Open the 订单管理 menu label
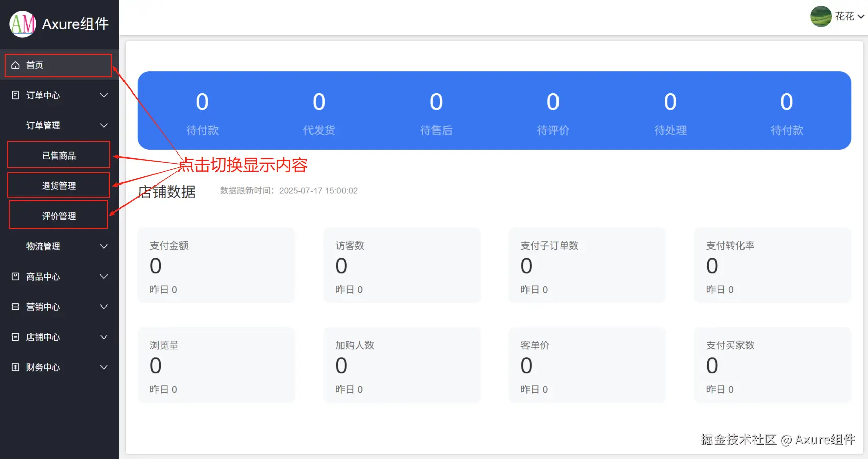The height and width of the screenshot is (459, 868). tap(43, 125)
